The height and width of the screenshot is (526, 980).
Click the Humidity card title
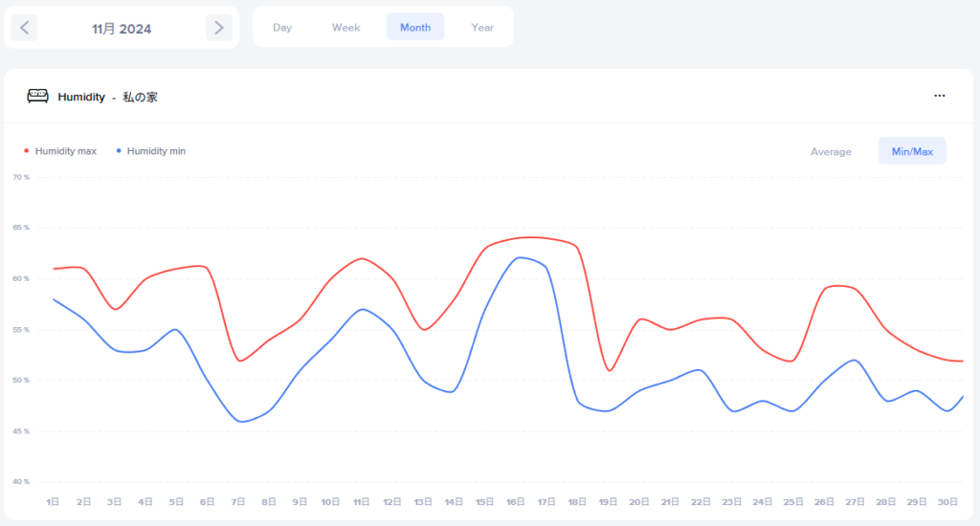pos(81,97)
